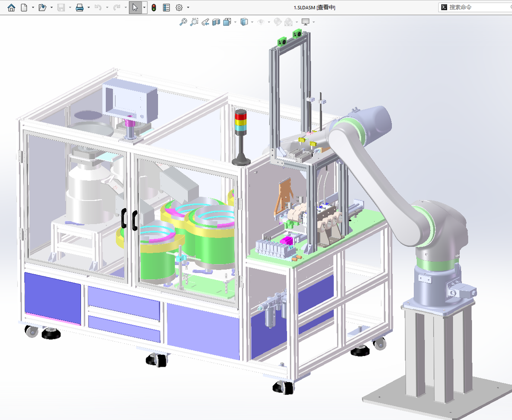This screenshot has width=512, height=420.
Task: Click the Hide/Show Items eye icon
Action: pos(261,22)
